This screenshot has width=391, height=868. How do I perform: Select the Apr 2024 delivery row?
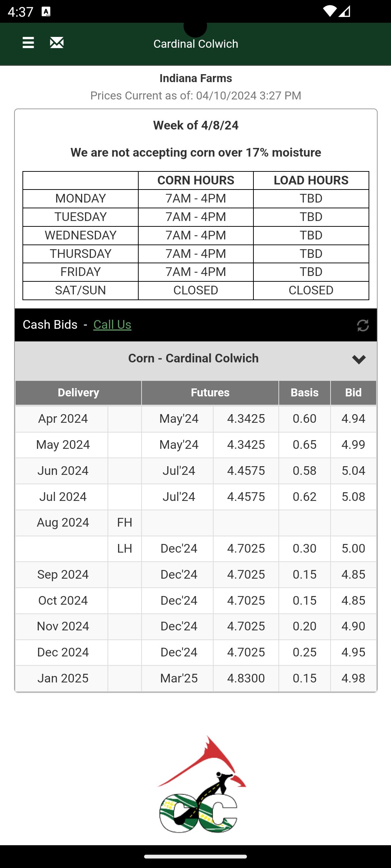[63, 418]
